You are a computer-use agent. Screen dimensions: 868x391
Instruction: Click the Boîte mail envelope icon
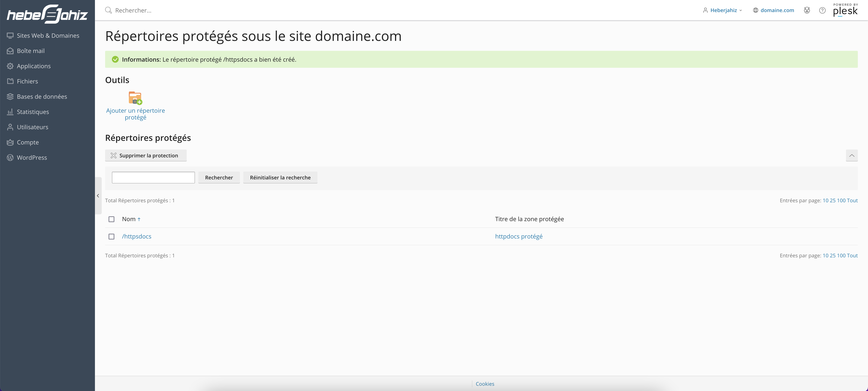[10, 51]
